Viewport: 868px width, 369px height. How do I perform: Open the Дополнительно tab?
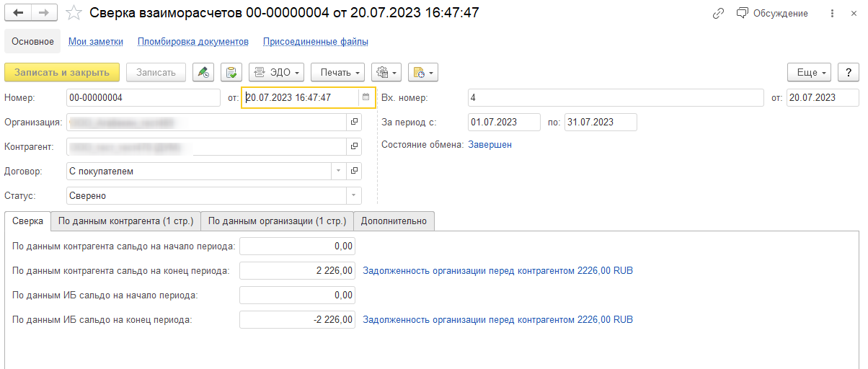coord(394,221)
